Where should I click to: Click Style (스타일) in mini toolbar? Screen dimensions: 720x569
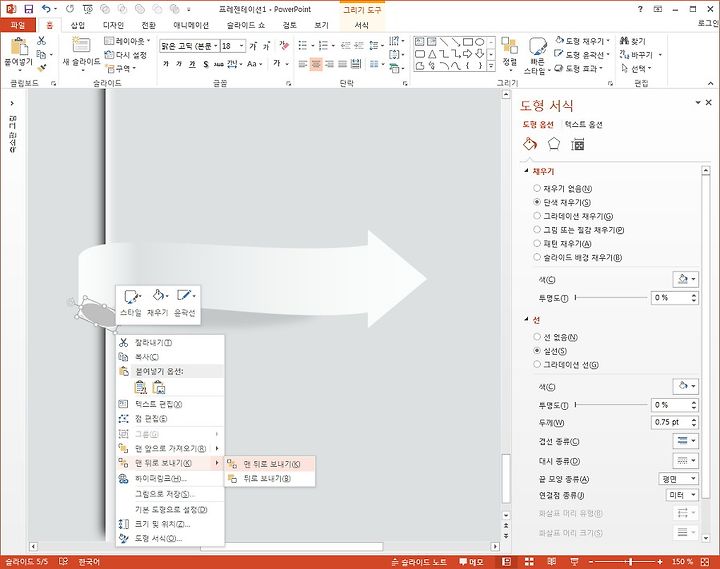coord(131,303)
